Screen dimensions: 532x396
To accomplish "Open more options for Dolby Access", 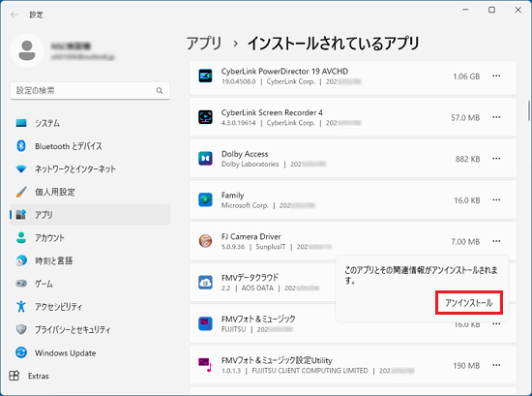I will click(496, 159).
